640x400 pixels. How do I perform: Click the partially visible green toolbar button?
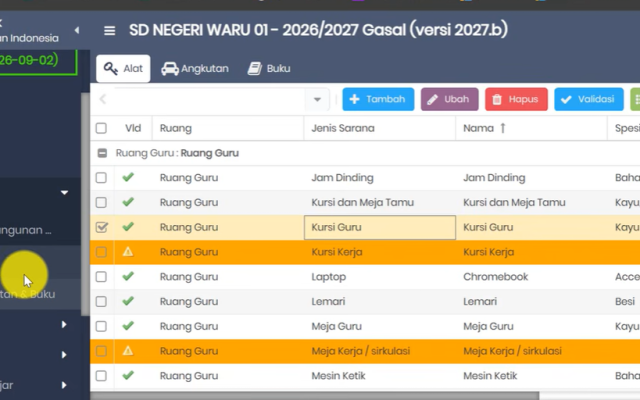(x=635, y=99)
